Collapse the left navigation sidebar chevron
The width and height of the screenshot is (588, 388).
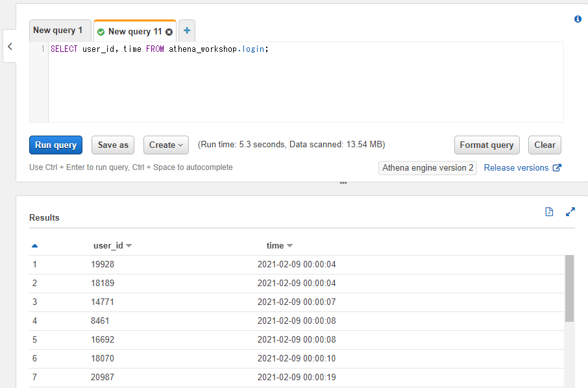9,45
